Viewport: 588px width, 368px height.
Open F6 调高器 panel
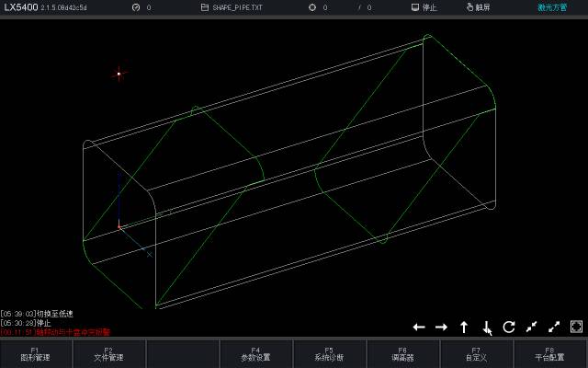tap(402, 354)
